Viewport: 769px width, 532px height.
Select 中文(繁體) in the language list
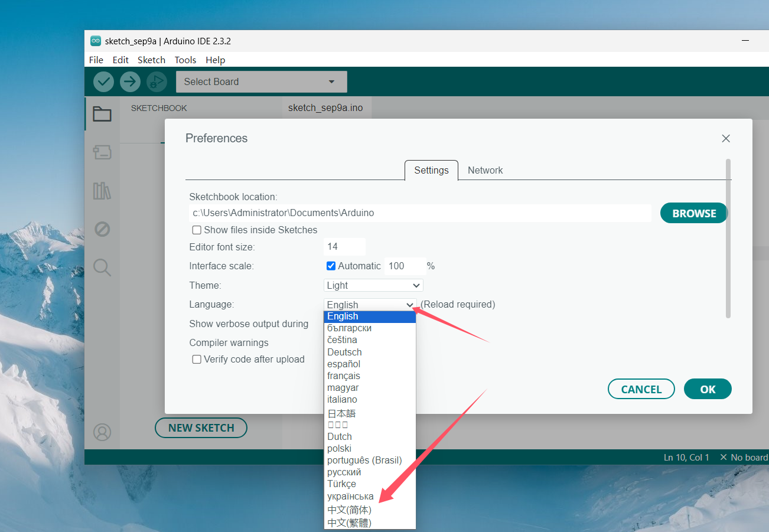(x=370, y=523)
